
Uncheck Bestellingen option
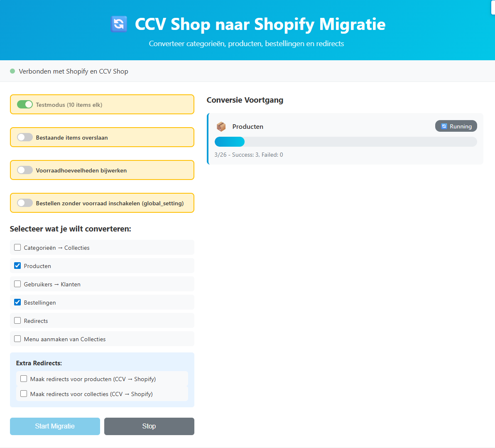(x=17, y=302)
